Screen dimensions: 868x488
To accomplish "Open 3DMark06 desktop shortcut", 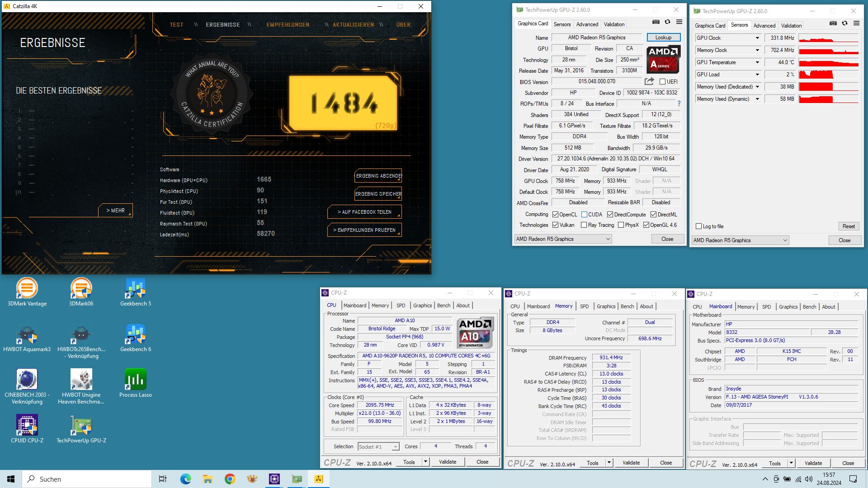I will click(81, 292).
